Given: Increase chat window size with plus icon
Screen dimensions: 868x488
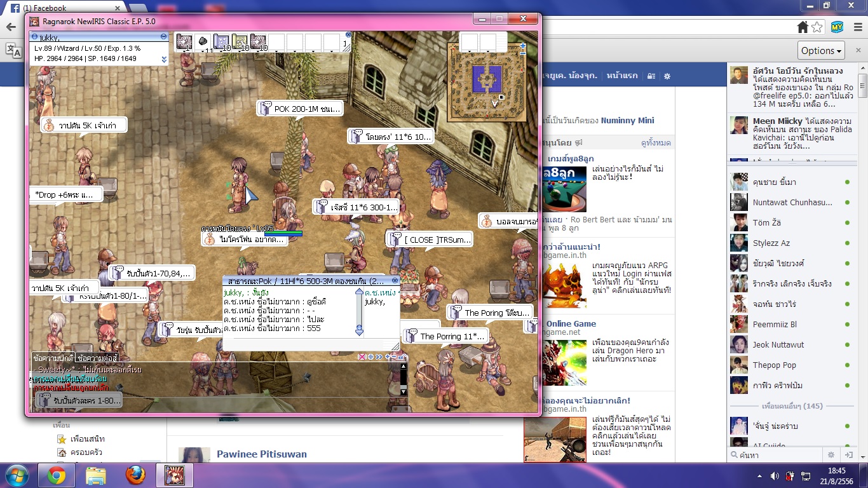Looking at the screenshot, I should pyautogui.click(x=387, y=357).
